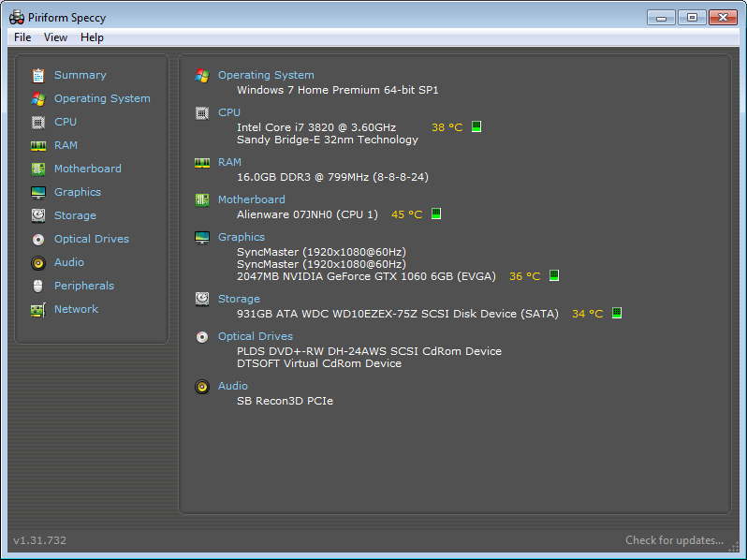Click the Graphics temperature indicator beside 36 °C

[x=554, y=276]
